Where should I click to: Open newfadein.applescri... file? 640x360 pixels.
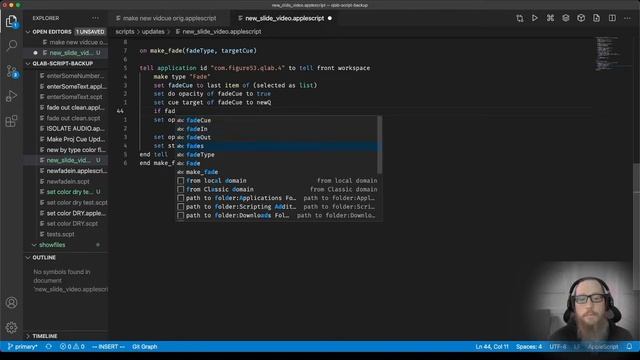point(73,171)
